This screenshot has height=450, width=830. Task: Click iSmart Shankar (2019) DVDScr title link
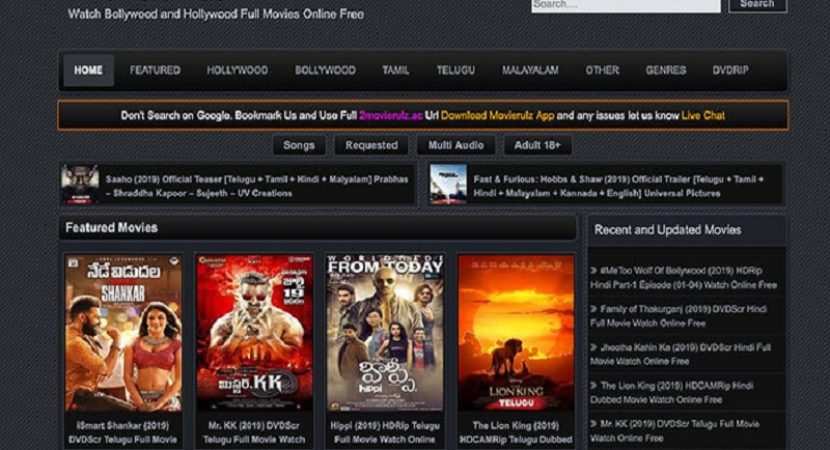click(x=123, y=433)
